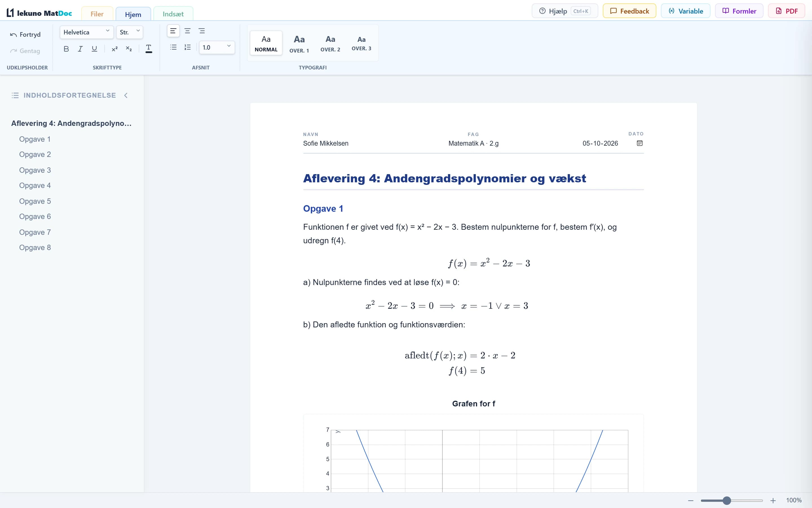Apply the Over. 3 heading style
Viewport: 812px width, 508px height.
(x=361, y=43)
